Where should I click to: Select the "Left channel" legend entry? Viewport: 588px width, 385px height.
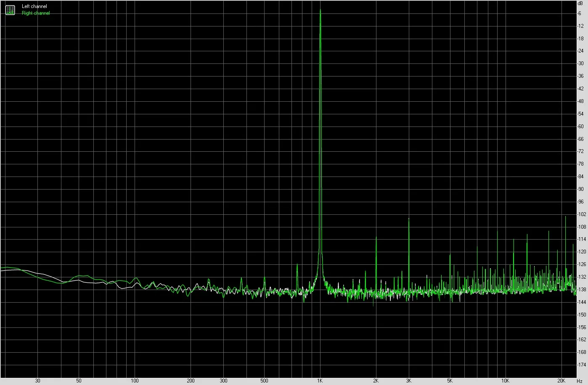click(x=34, y=7)
